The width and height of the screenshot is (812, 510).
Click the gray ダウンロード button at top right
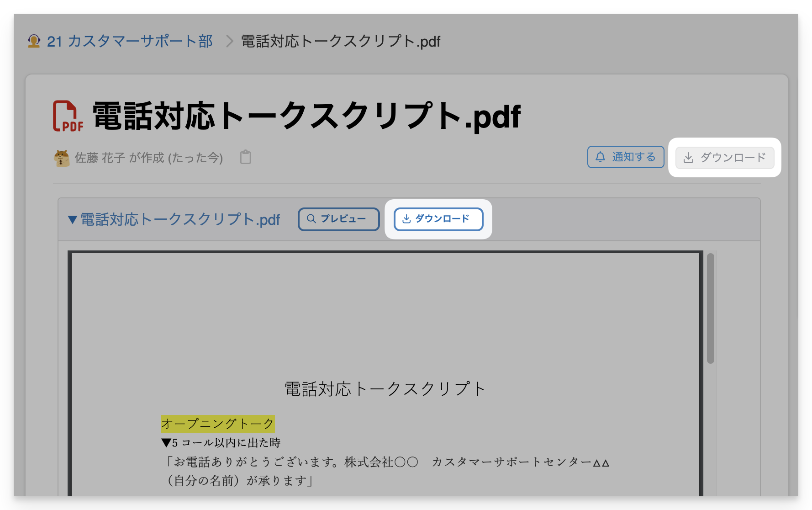[725, 158]
